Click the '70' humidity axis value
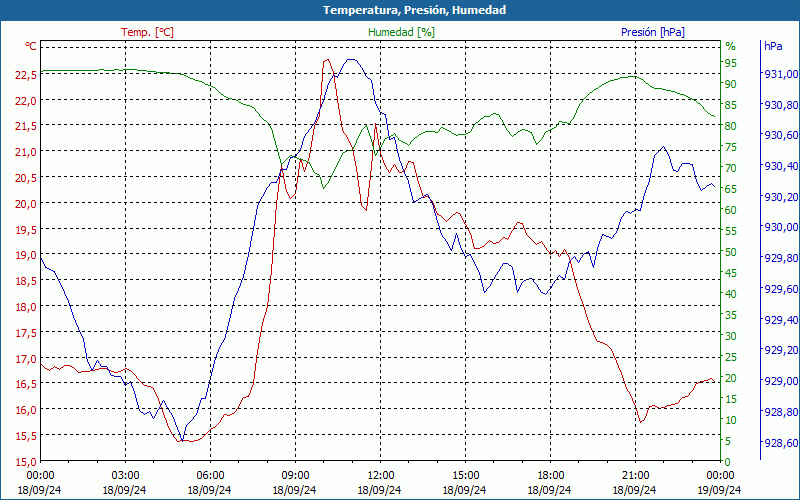This screenshot has height=500, width=800. pos(731,168)
